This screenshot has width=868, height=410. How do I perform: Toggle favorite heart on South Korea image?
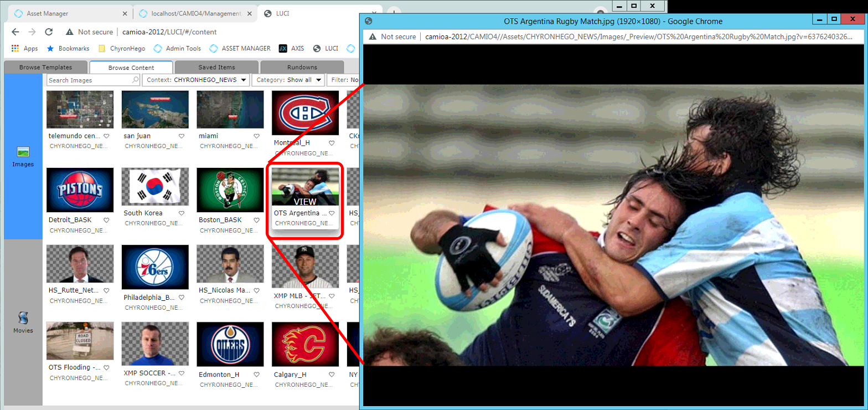click(x=182, y=213)
